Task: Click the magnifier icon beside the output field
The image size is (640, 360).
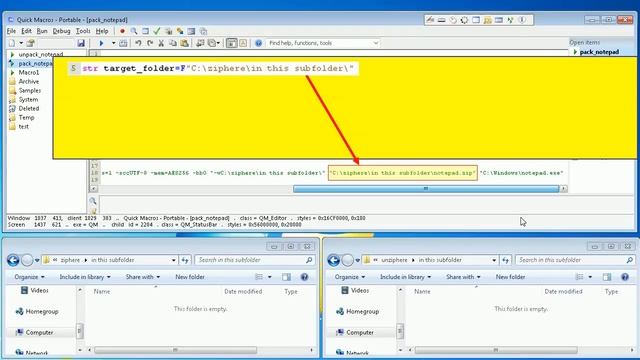Action: click(x=93, y=201)
